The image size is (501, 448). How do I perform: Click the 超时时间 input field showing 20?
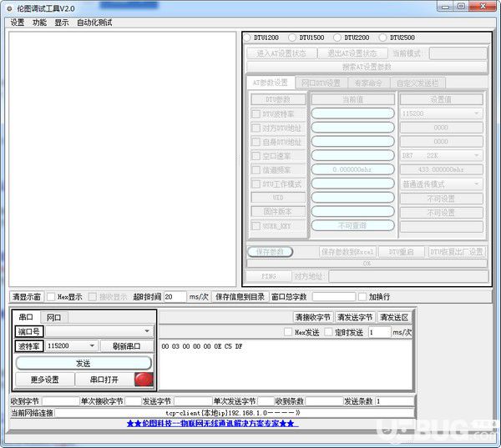[x=175, y=297]
